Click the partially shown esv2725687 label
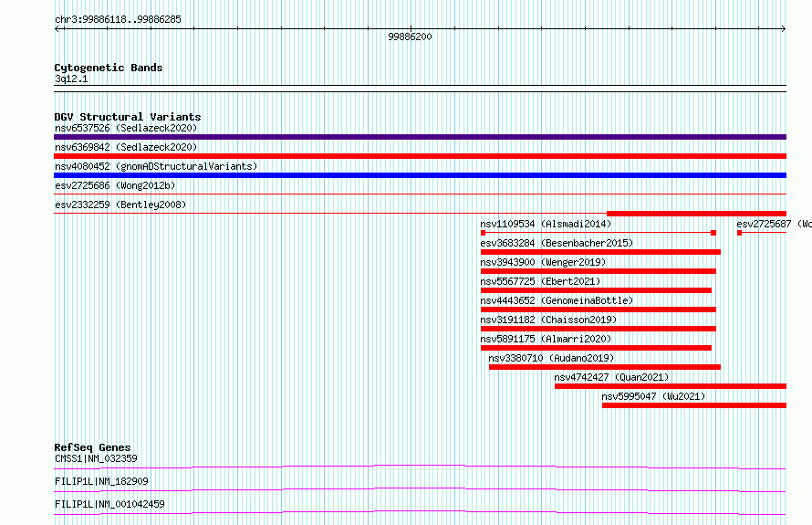 774,224
